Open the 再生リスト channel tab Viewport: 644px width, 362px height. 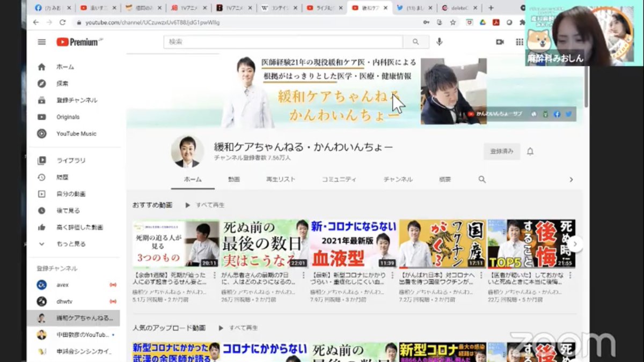[x=281, y=180]
